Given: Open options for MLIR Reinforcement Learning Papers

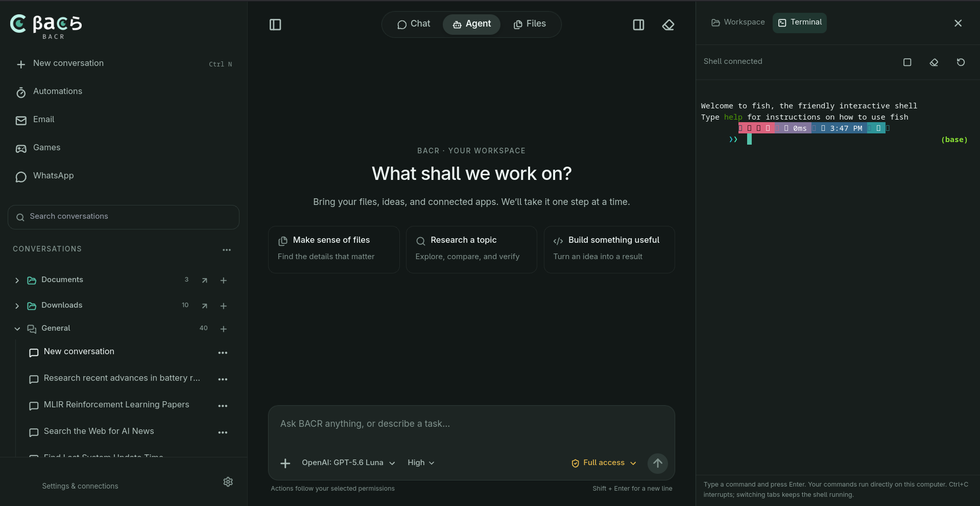Looking at the screenshot, I should pos(223,405).
